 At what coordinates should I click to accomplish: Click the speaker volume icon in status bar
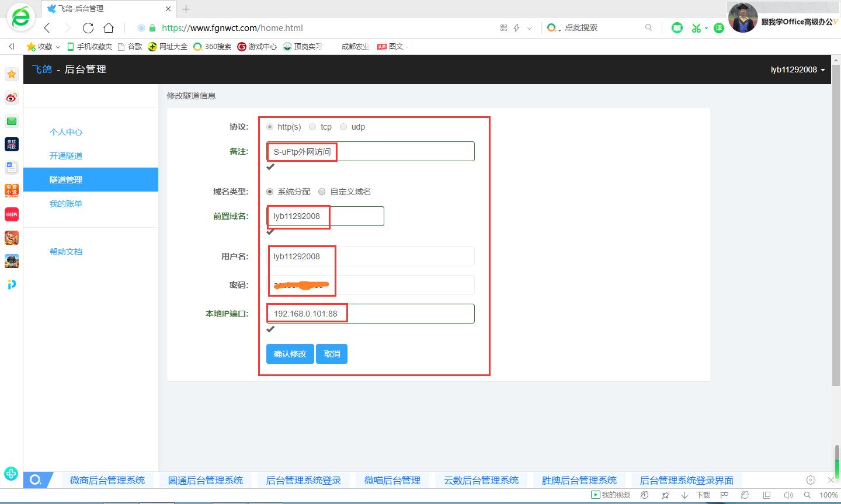[x=790, y=495]
